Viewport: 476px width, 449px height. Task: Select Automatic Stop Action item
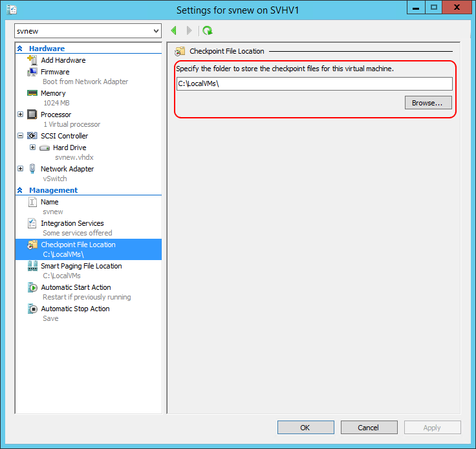[75, 309]
